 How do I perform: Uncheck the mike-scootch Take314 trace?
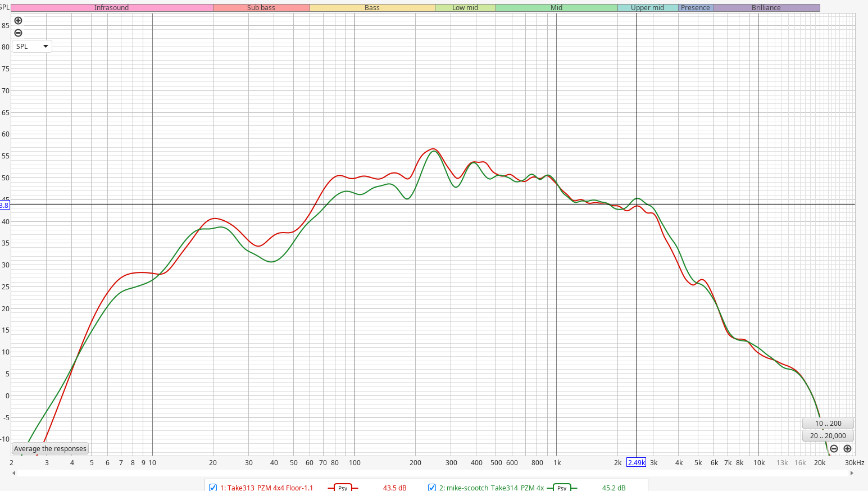pyautogui.click(x=432, y=487)
